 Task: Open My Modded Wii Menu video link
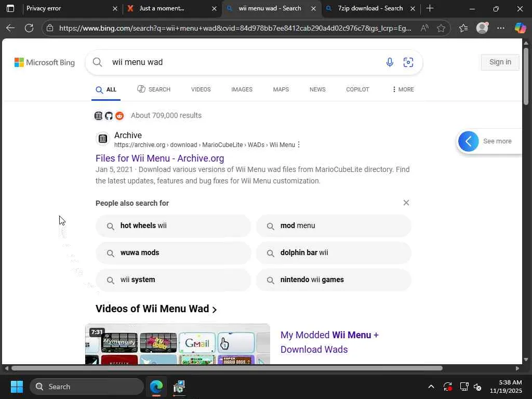pos(329,342)
